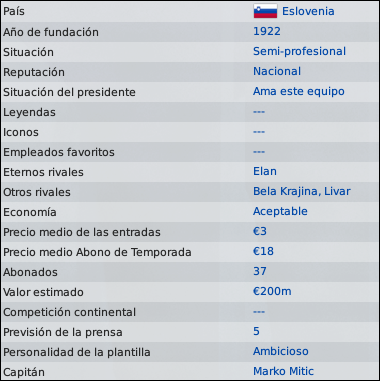
Task: Select the €3 average ticket price
Action: pyautogui.click(x=260, y=231)
